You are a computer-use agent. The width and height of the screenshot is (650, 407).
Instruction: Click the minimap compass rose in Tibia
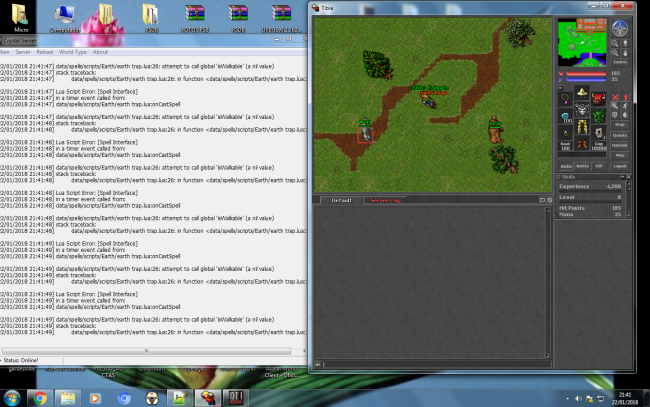pyautogui.click(x=620, y=29)
